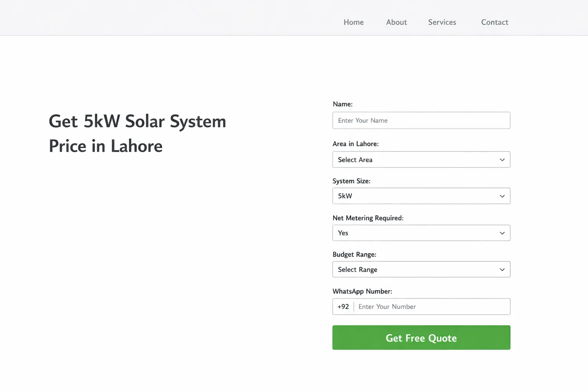This screenshot has width=588, height=392.
Task: Open the Home navigation link
Action: 353,22
